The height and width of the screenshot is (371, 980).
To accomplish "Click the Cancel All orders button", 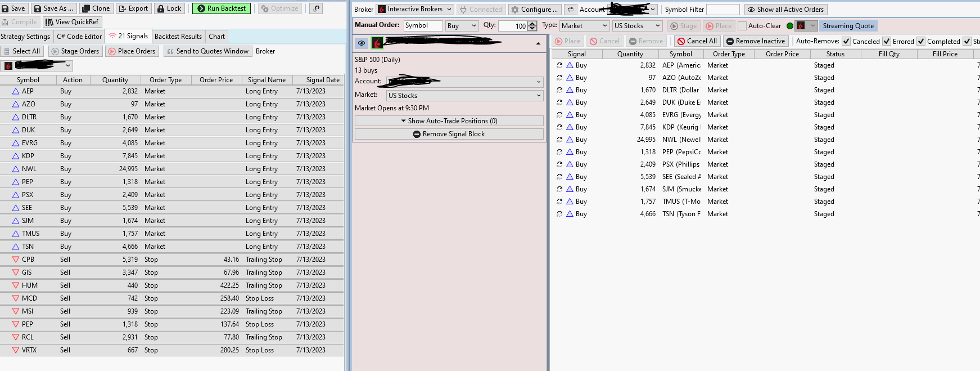I will [x=697, y=41].
